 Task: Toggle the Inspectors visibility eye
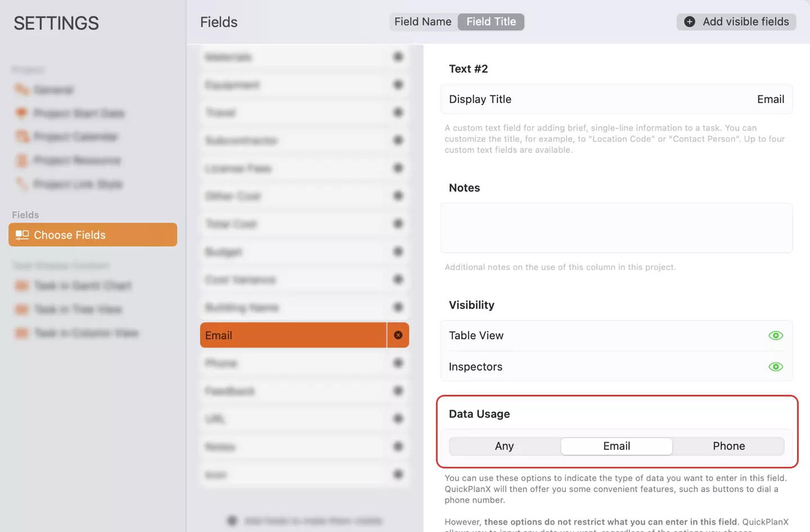tap(776, 367)
